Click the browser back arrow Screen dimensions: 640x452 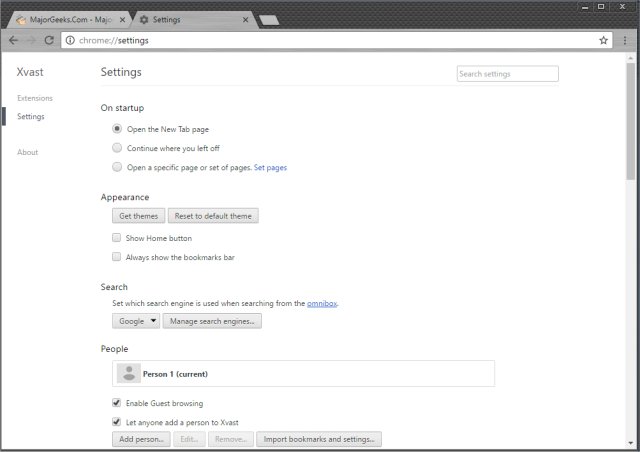click(x=13, y=40)
